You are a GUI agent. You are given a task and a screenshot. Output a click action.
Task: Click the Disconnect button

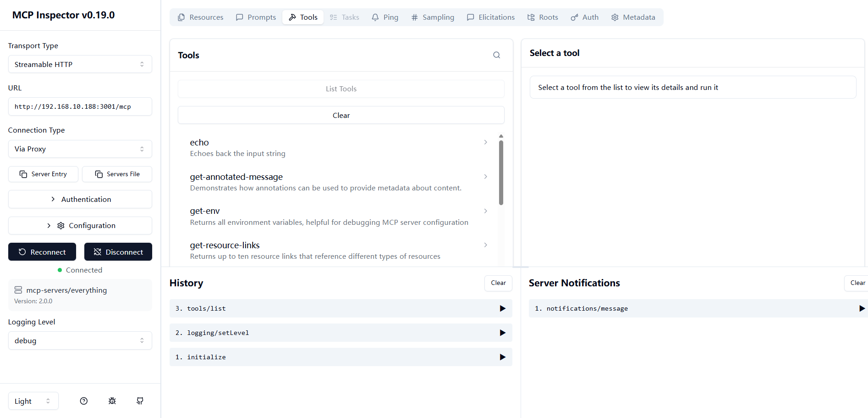118,252
